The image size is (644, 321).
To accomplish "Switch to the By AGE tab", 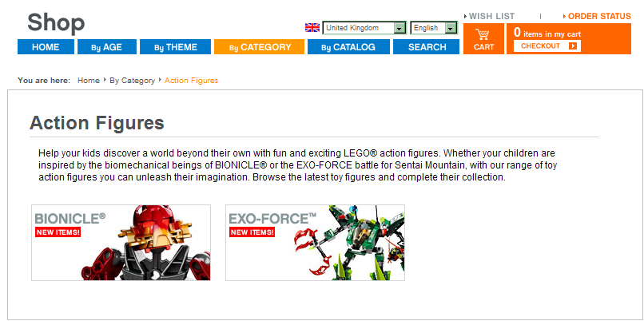I will coord(107,47).
